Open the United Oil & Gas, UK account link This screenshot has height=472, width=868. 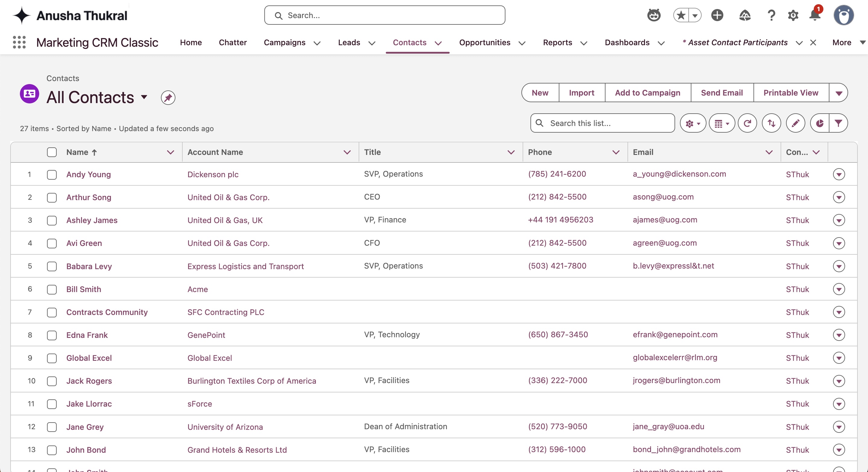pyautogui.click(x=225, y=220)
